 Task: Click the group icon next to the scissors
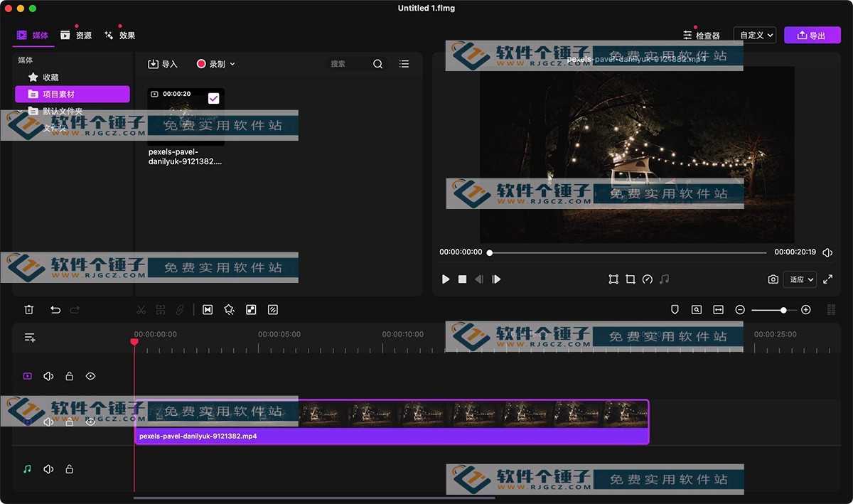161,310
